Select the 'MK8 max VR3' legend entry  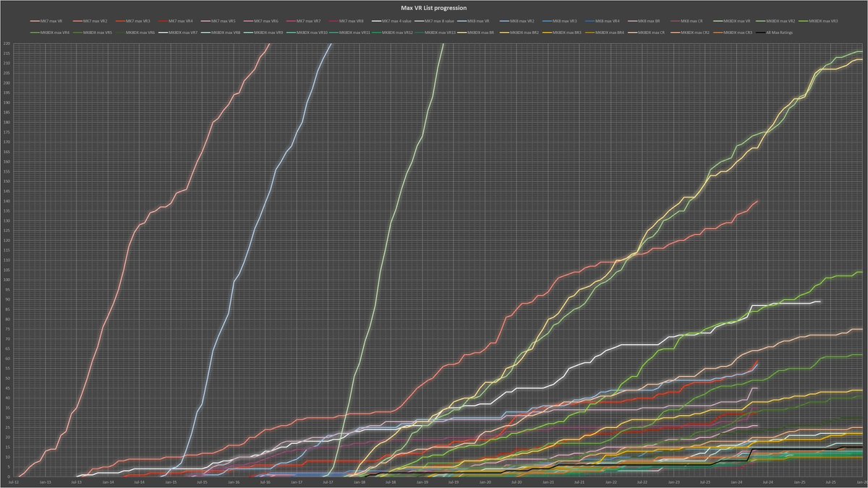click(560, 21)
